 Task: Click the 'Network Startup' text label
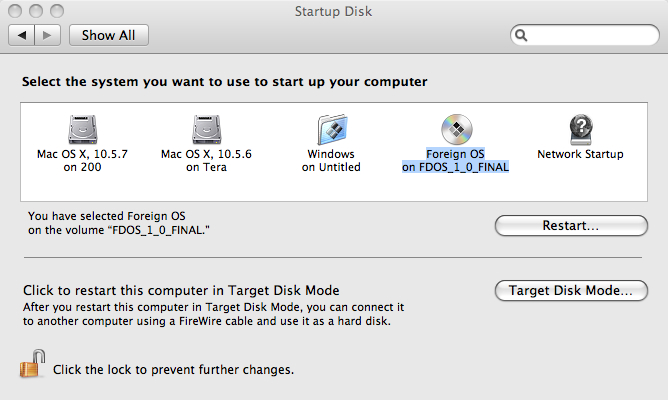tap(580, 154)
